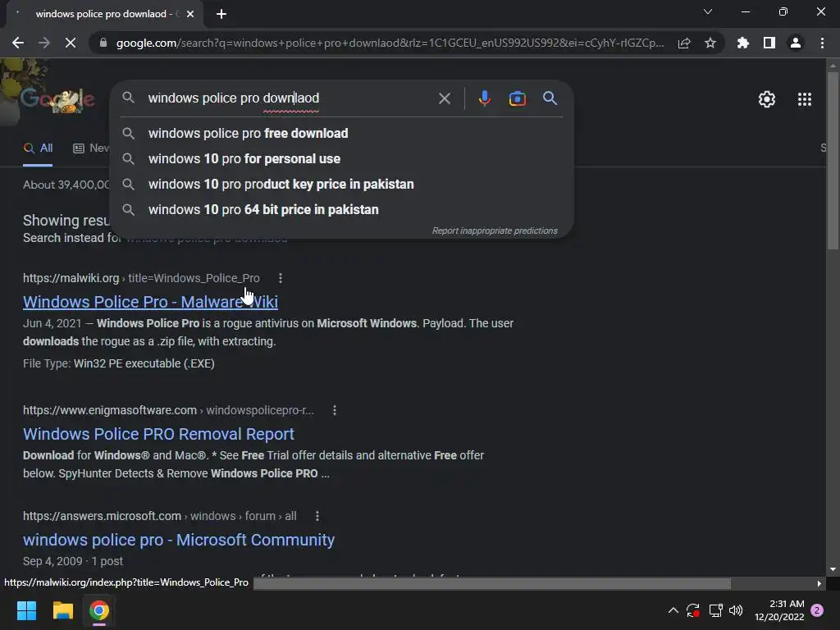Click the Google doodle logo
This screenshot has height=630, width=840.
click(57, 99)
